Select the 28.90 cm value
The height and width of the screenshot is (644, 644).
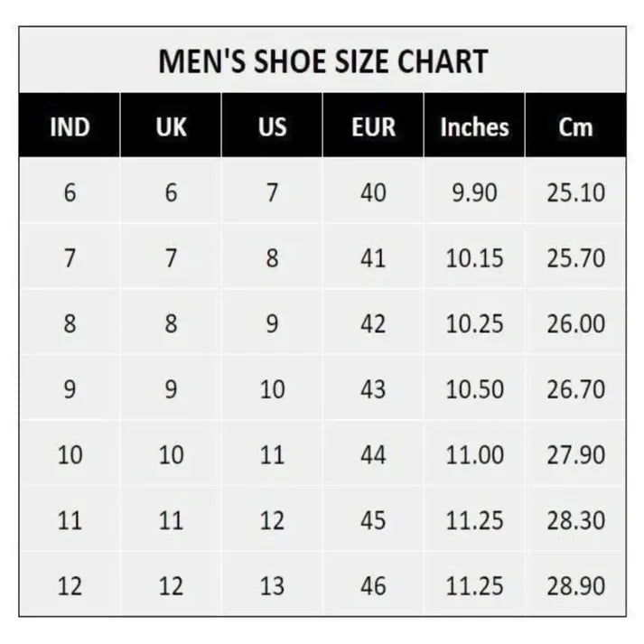point(575,586)
